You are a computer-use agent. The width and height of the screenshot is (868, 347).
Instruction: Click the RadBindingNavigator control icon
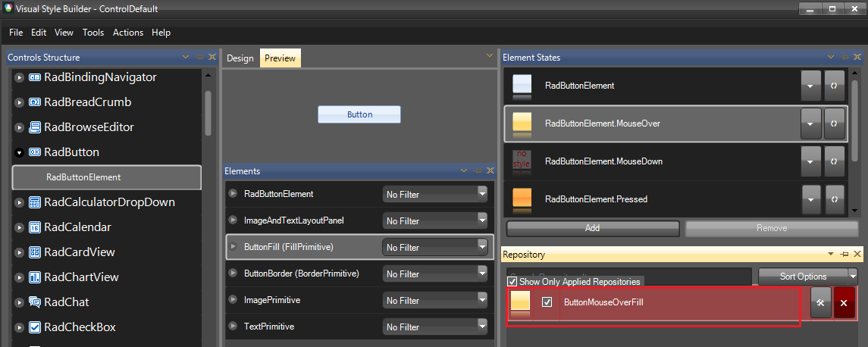coord(35,77)
